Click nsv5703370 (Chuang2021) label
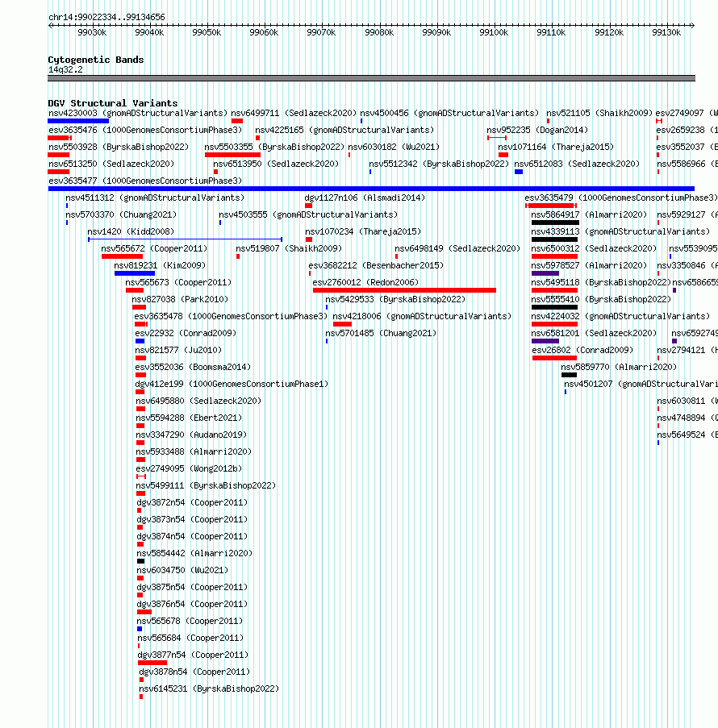The height and width of the screenshot is (728, 718). coord(121,214)
